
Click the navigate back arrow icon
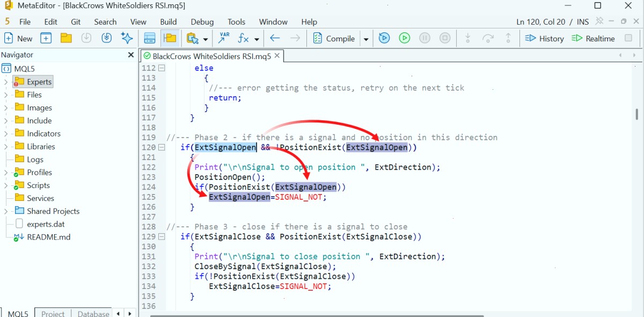coord(275,38)
